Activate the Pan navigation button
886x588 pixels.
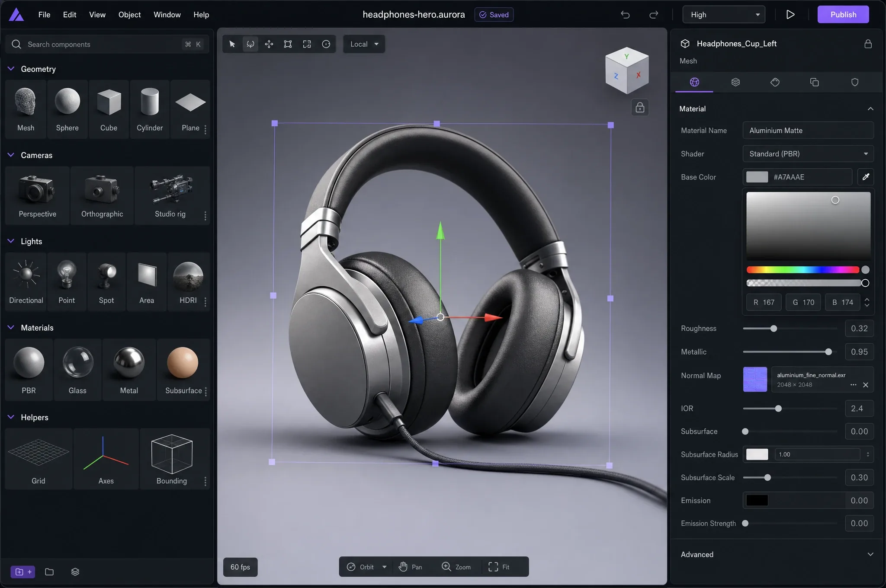pyautogui.click(x=410, y=567)
